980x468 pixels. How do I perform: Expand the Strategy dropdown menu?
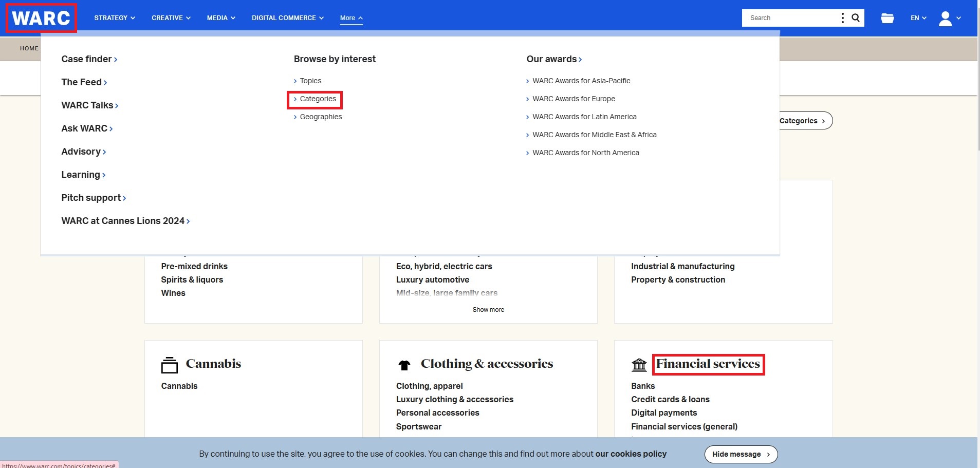(115, 18)
